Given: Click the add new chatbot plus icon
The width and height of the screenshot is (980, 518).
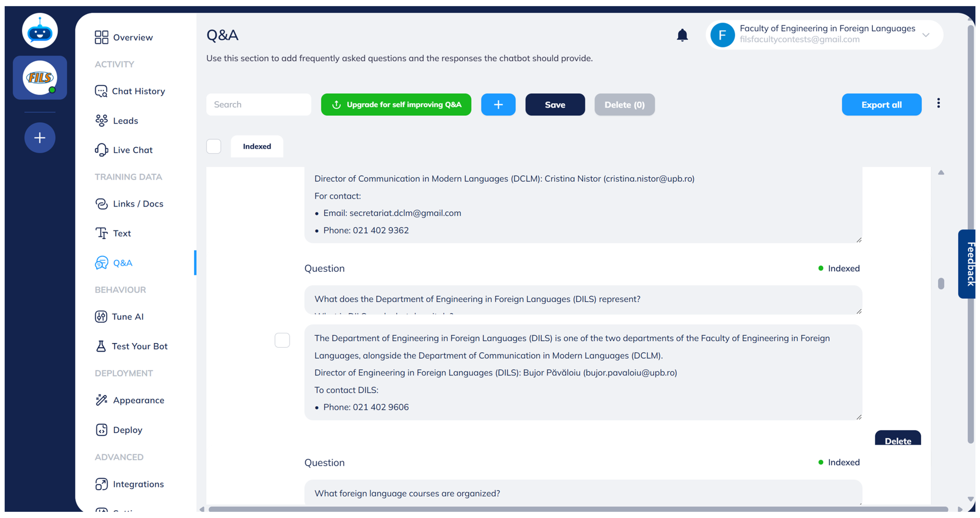Looking at the screenshot, I should [x=40, y=138].
